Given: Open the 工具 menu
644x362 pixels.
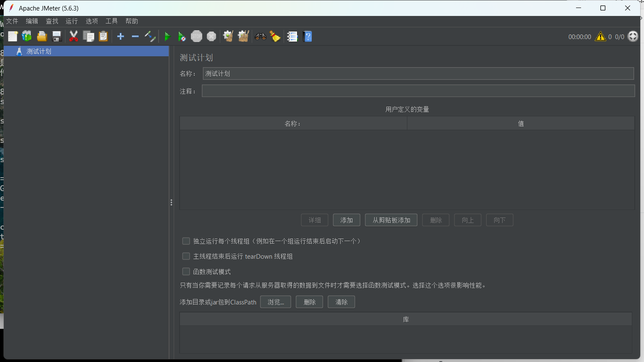Looking at the screenshot, I should coord(112,21).
